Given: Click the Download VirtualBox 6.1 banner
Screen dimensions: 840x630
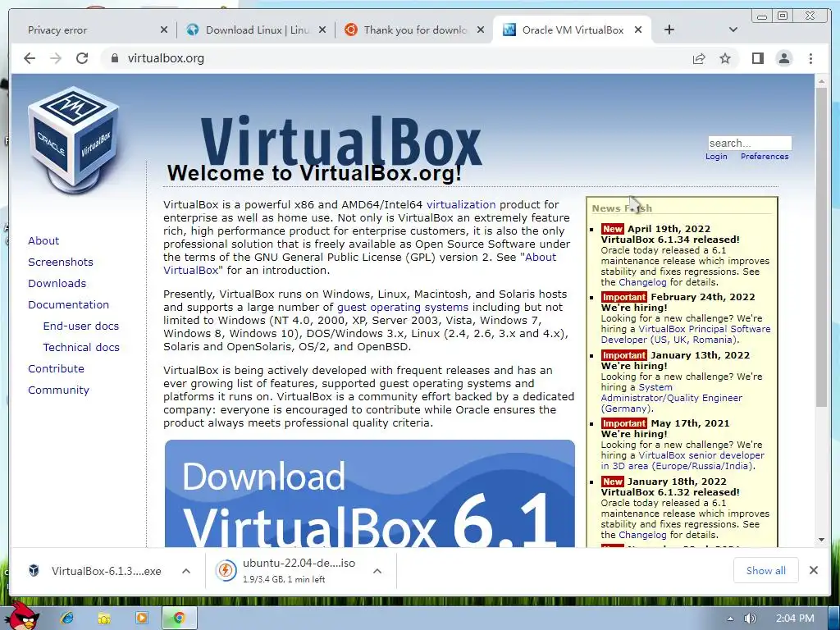Looking at the screenshot, I should click(370, 493).
